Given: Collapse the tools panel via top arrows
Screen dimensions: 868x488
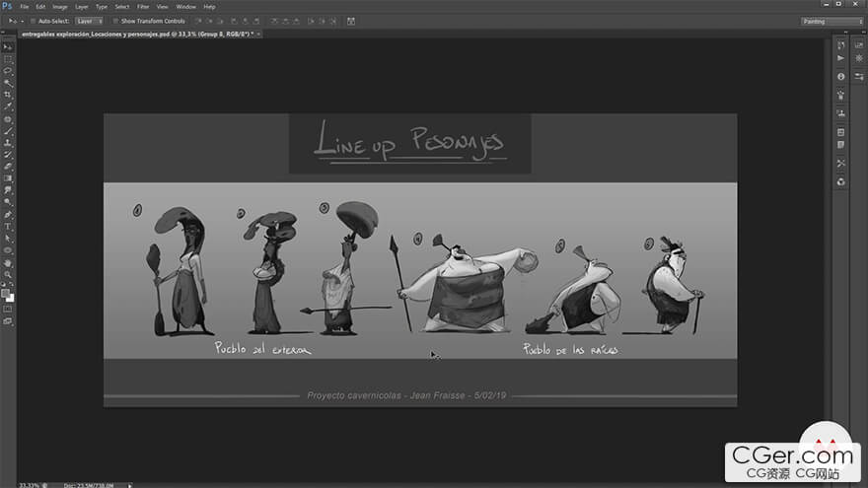Looking at the screenshot, I should [3, 33].
